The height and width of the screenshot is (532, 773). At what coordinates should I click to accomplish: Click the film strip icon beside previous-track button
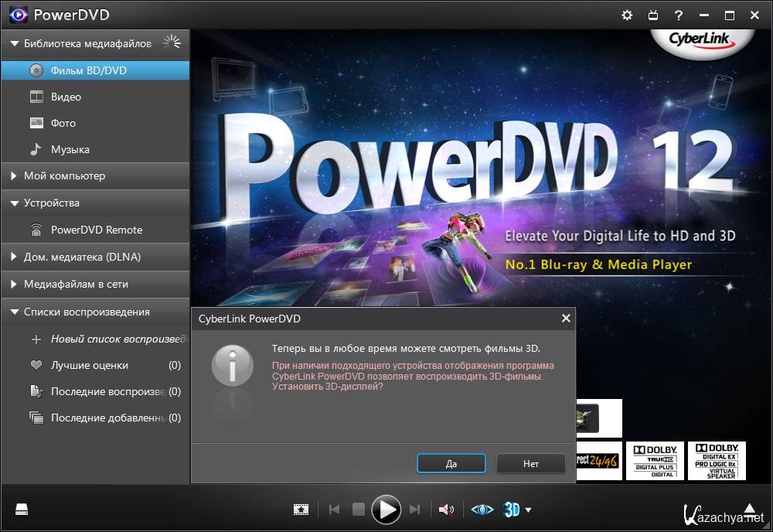click(301, 510)
